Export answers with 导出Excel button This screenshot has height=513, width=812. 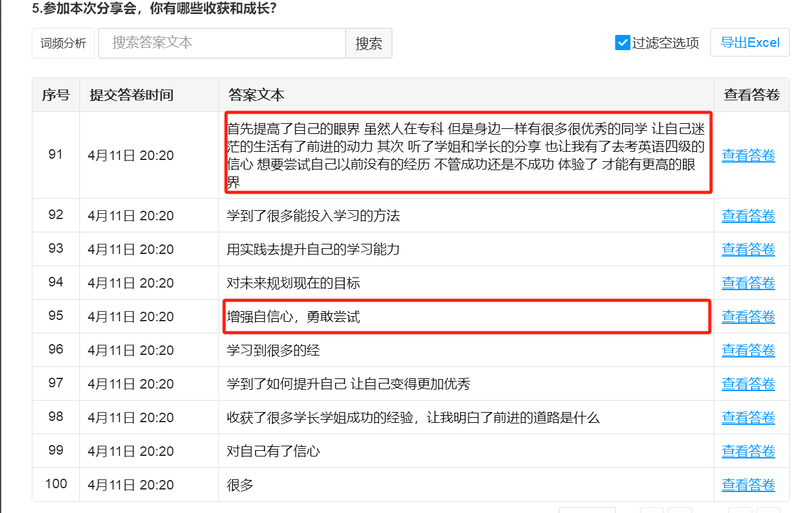[750, 43]
